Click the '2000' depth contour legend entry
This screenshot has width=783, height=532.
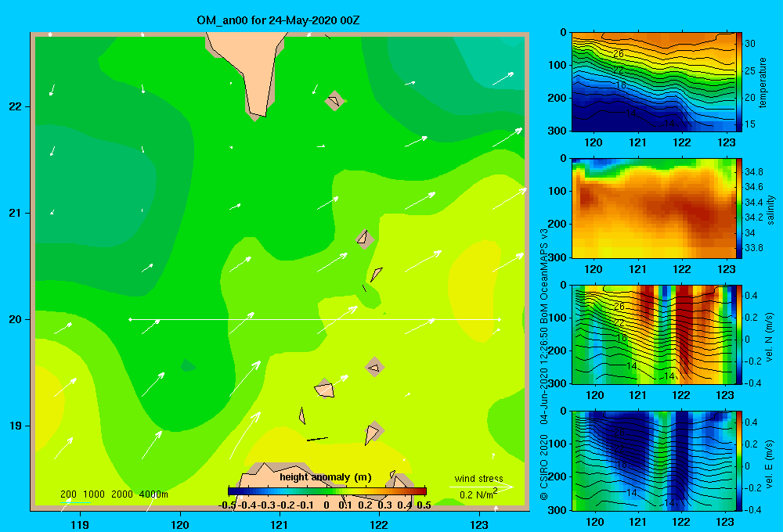click(x=122, y=494)
